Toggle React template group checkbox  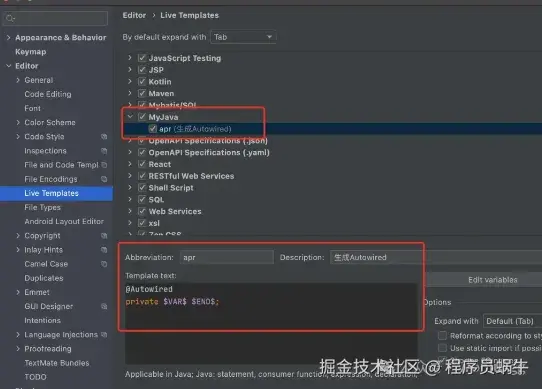[142, 164]
